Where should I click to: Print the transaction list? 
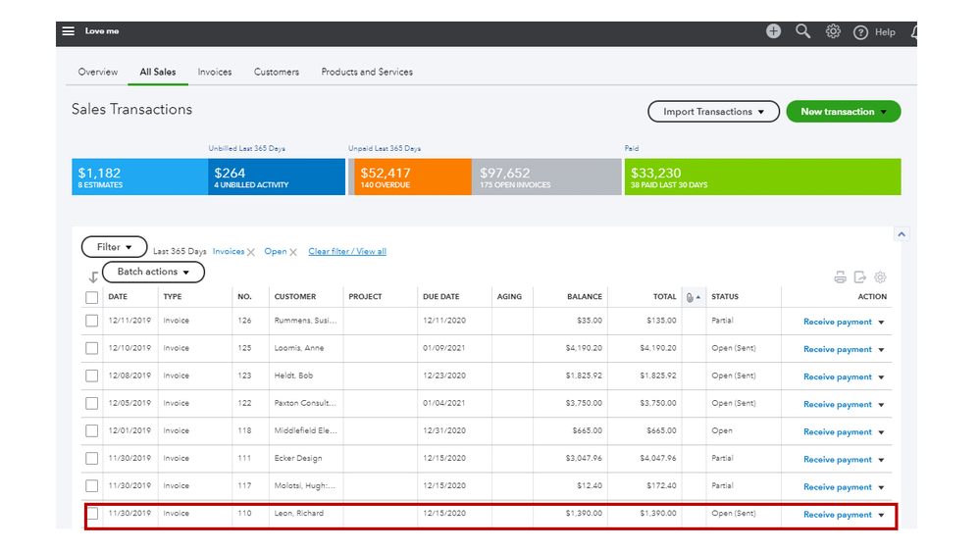tap(840, 277)
